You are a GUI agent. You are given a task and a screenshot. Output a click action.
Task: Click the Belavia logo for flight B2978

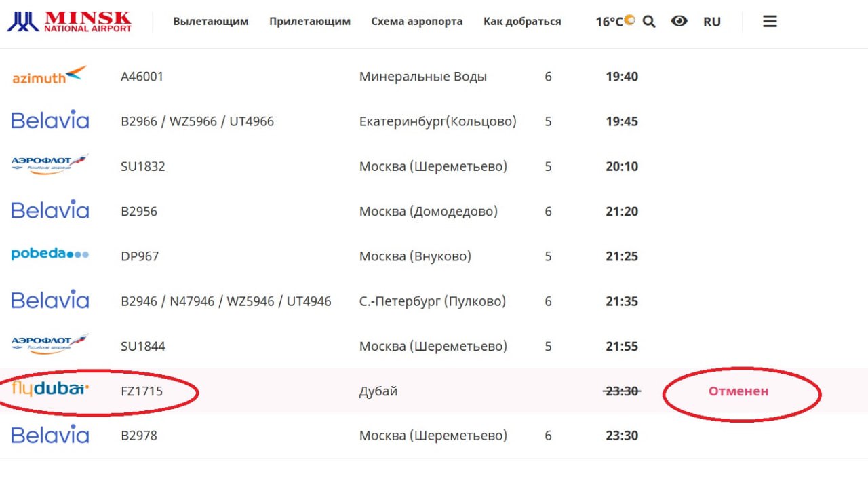(x=50, y=435)
